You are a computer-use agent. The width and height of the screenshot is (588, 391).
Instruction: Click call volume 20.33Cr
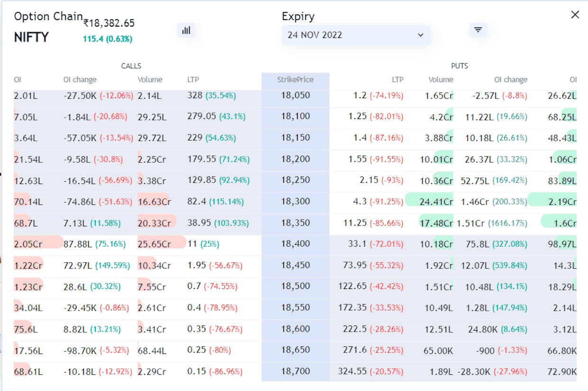pyautogui.click(x=154, y=223)
